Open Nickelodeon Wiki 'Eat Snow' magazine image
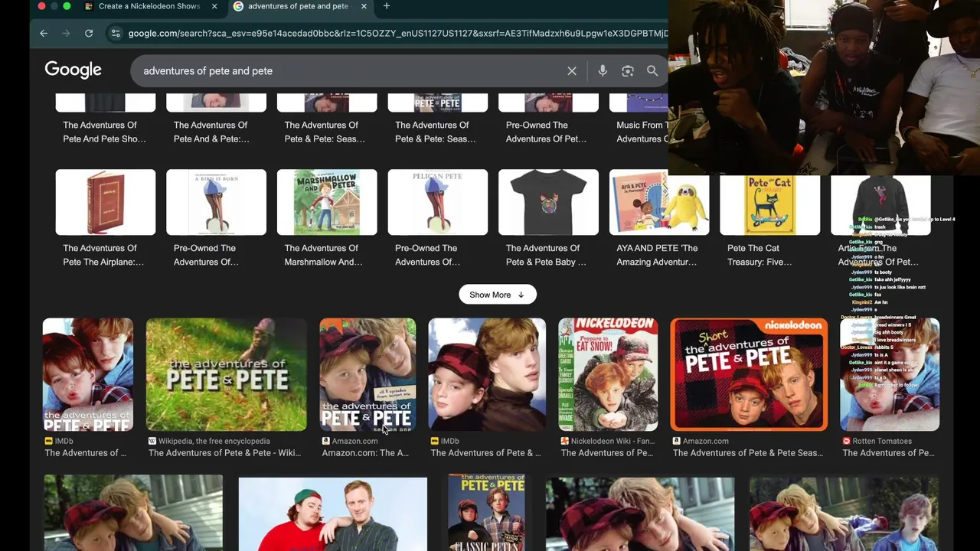The image size is (980, 551). [608, 374]
